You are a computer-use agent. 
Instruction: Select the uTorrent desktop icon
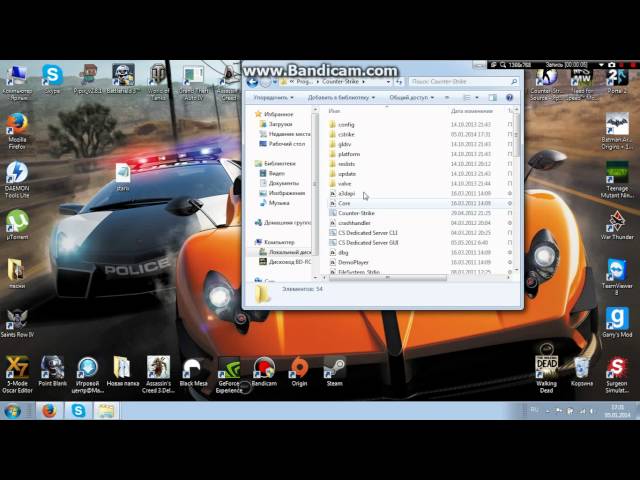point(17,223)
